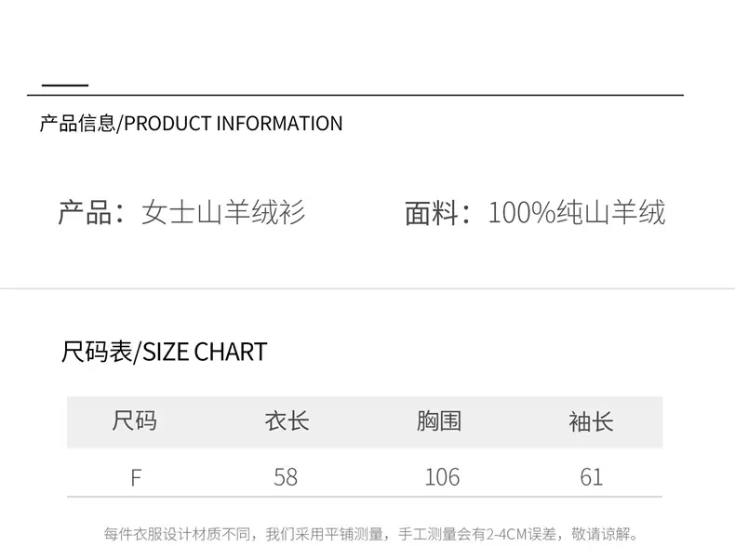Image resolution: width=735 pixels, height=560 pixels.
Task: Click the 产品信息/PRODUCT INFORMATION heading
Action: click(x=192, y=123)
